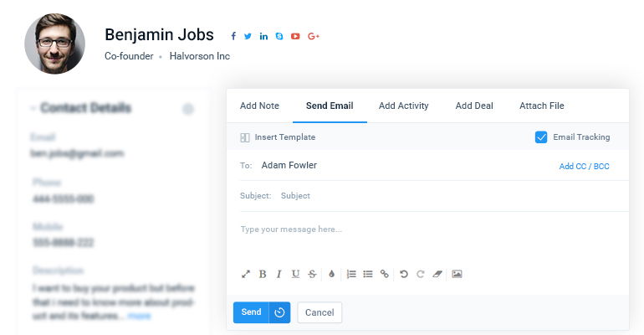644x335 pixels.
Task: Disable the Email Tracking checkbox
Action: tap(541, 137)
